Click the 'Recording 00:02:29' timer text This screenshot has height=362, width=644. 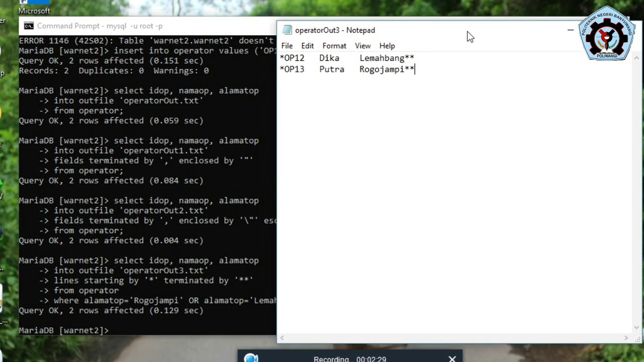(x=350, y=359)
